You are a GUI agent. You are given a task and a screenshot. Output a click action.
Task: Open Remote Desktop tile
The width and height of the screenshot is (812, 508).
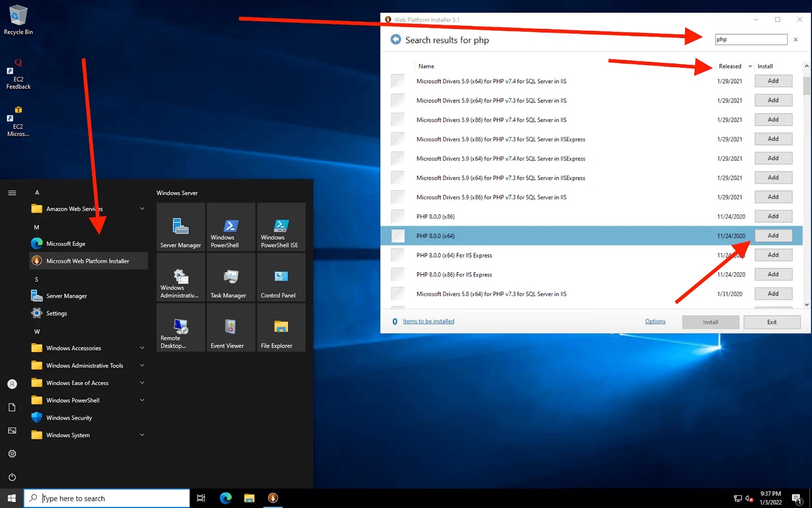181,327
